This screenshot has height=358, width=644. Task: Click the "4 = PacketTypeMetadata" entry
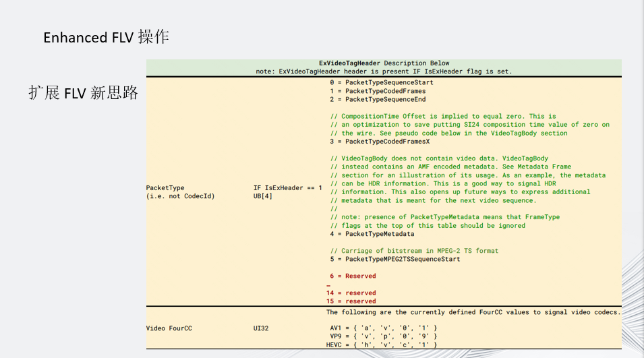(372, 234)
